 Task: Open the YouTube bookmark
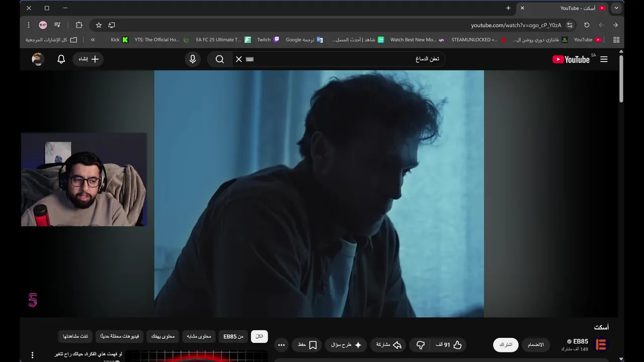point(588,40)
